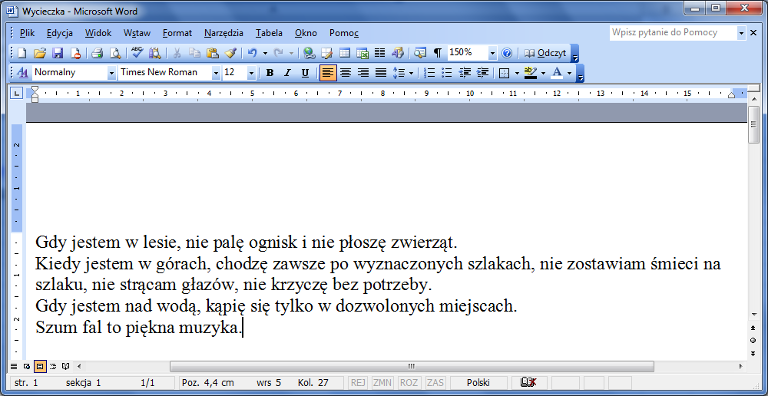Open Tables and Borders pencil icon

[327, 53]
